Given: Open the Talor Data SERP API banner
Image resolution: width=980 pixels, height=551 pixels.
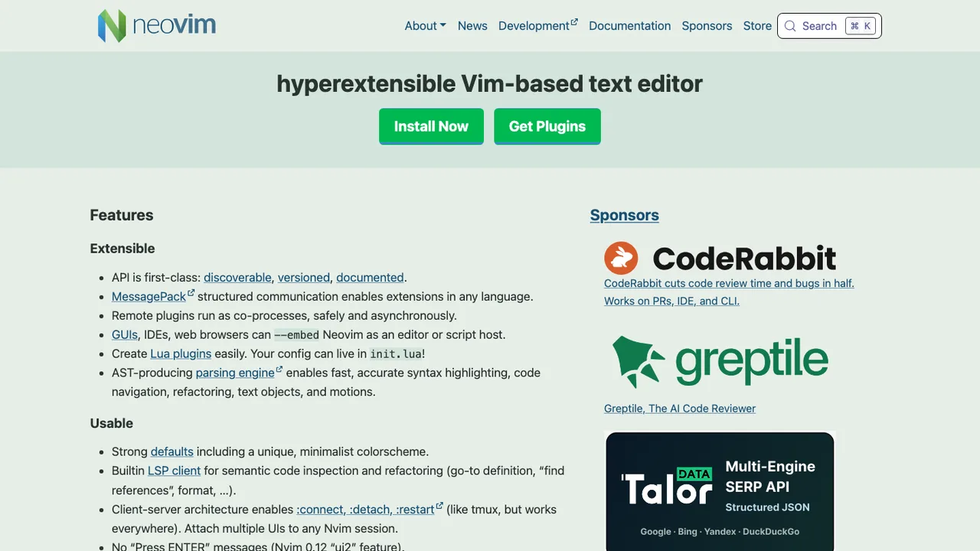Looking at the screenshot, I should pos(720,491).
